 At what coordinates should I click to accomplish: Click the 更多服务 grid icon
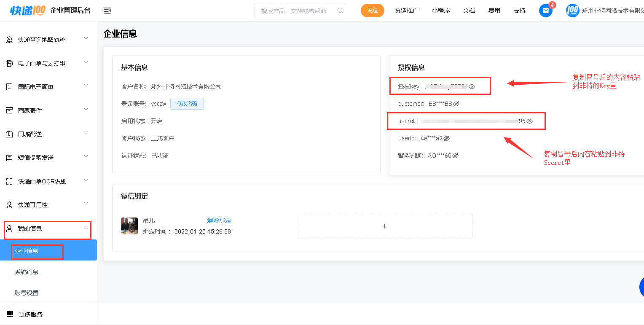click(10, 314)
